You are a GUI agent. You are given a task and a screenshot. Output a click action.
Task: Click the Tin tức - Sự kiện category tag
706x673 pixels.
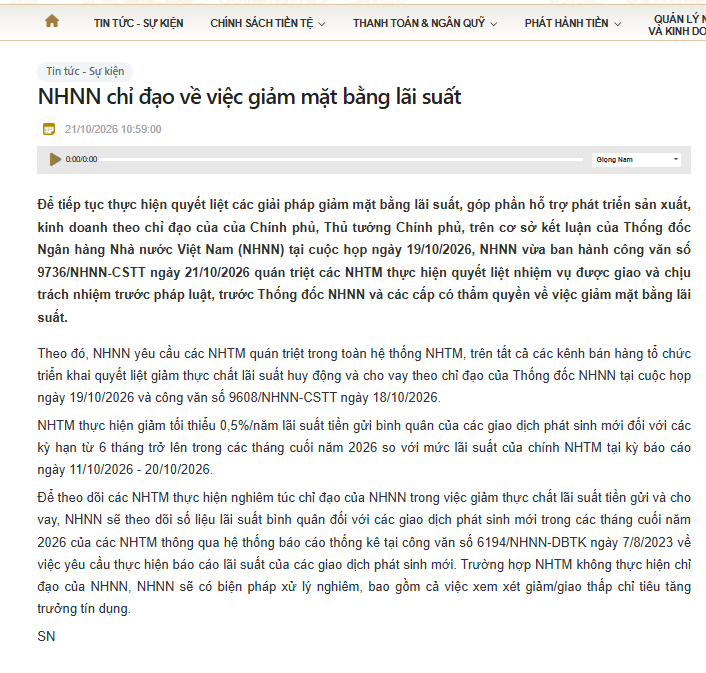(x=85, y=71)
